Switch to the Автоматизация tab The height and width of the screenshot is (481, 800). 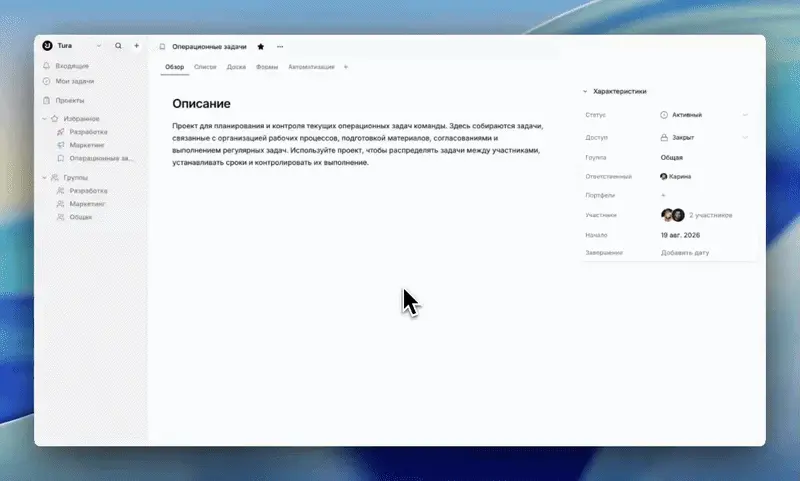[311, 67]
